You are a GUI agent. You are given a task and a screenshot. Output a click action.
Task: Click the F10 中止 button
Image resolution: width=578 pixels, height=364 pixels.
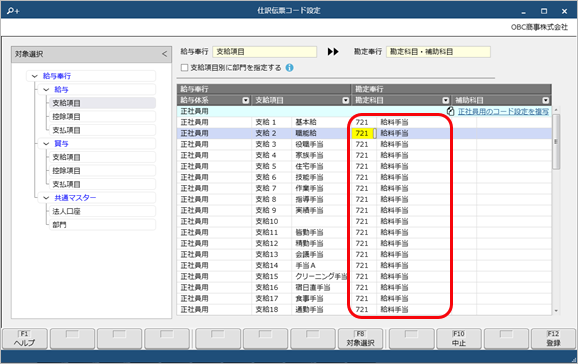(459, 339)
